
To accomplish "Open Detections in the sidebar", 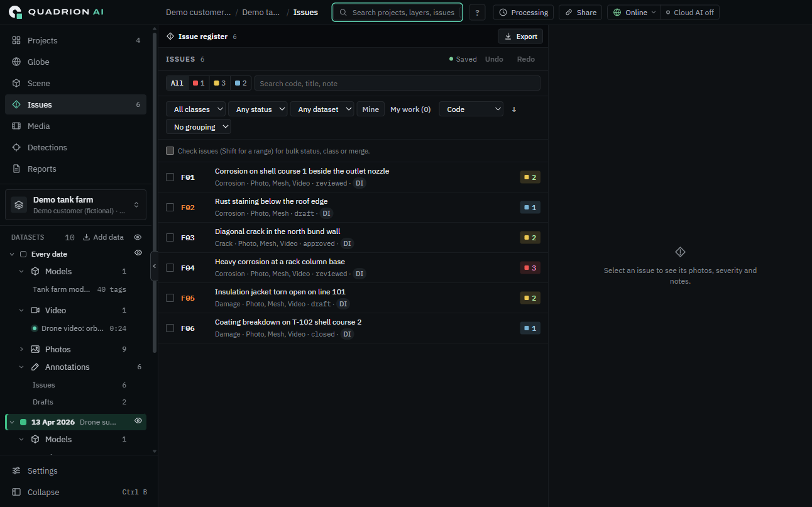I will coord(75,147).
